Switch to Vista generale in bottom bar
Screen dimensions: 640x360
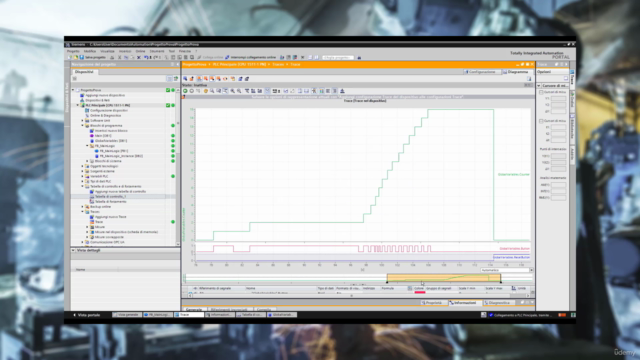pos(127,315)
